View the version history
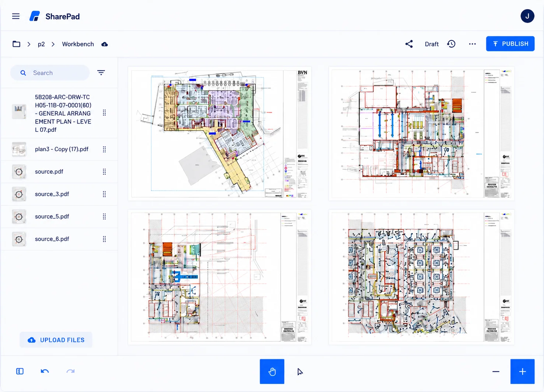 (x=451, y=44)
